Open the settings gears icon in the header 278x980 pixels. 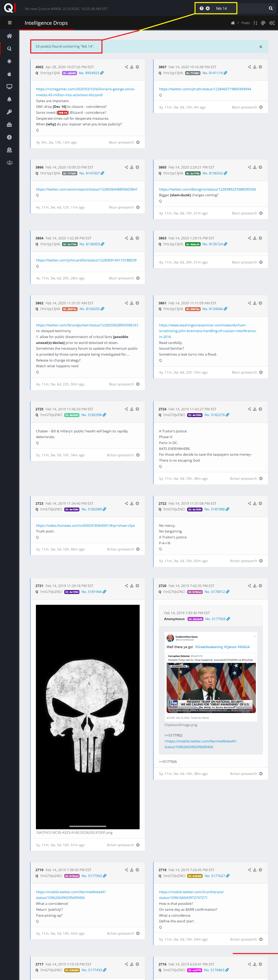272,23
